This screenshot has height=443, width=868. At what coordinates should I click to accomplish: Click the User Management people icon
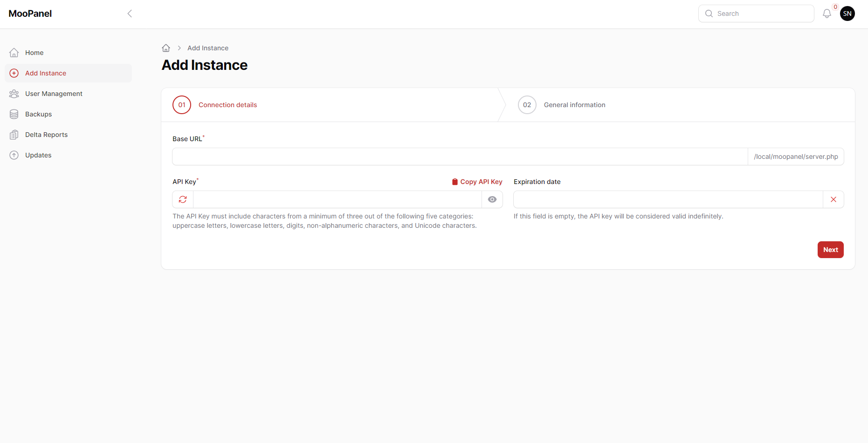click(x=14, y=94)
